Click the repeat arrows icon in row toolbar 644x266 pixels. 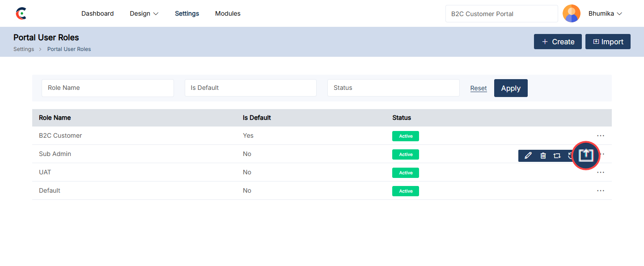[x=557, y=156]
